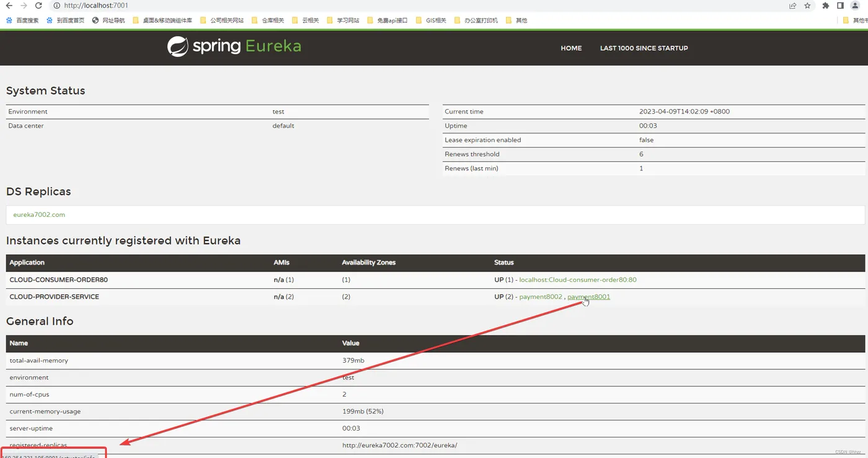Open the 免费api接口 bookmark folder
The image size is (868, 458).
(387, 20)
